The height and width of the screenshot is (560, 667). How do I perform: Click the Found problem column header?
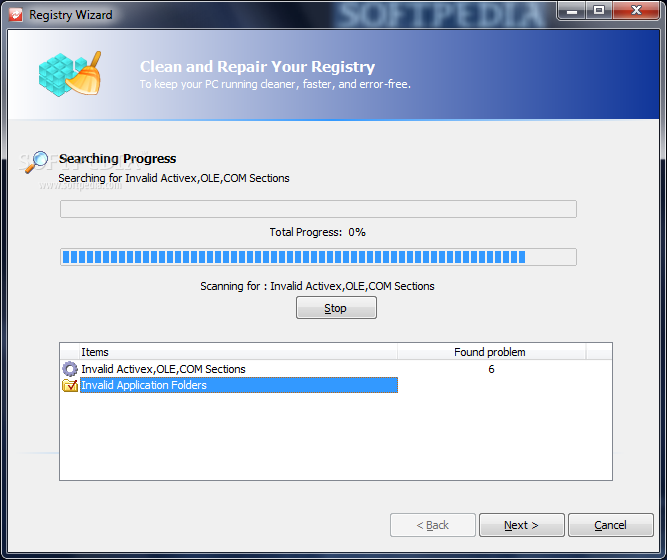click(x=491, y=352)
